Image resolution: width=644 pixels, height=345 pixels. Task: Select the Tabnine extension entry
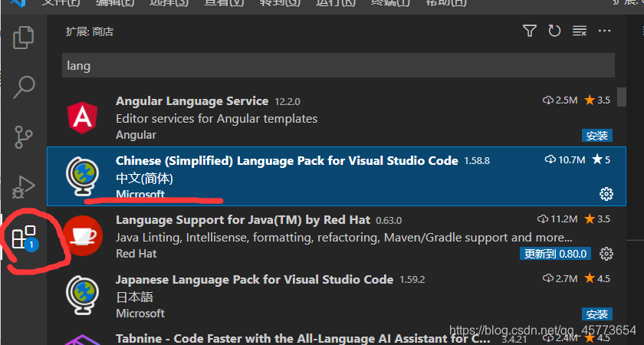tap(337, 339)
